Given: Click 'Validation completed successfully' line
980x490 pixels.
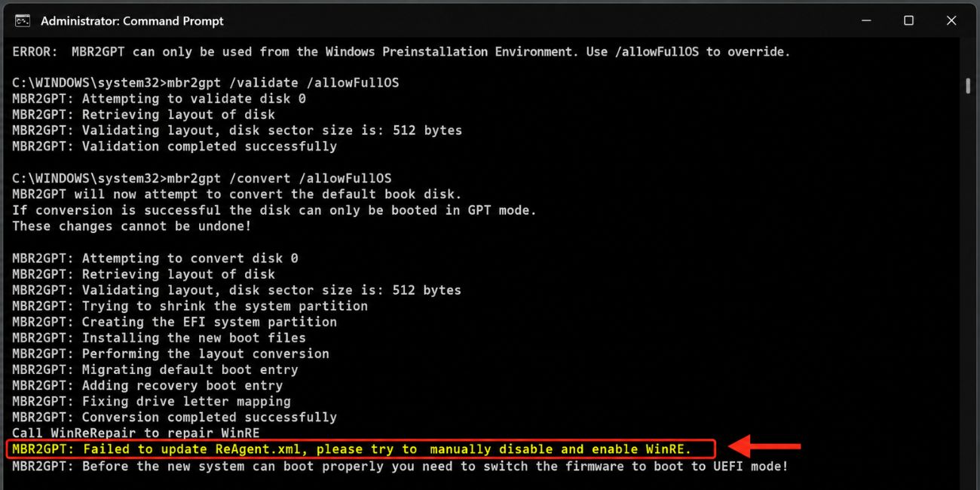Looking at the screenshot, I should [x=174, y=146].
